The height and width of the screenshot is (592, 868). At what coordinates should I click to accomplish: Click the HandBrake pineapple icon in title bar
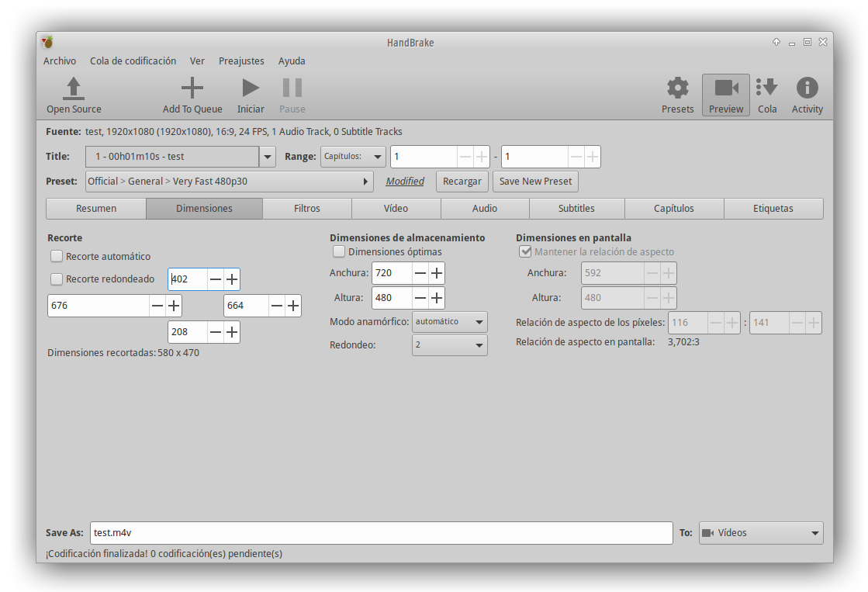[48, 42]
